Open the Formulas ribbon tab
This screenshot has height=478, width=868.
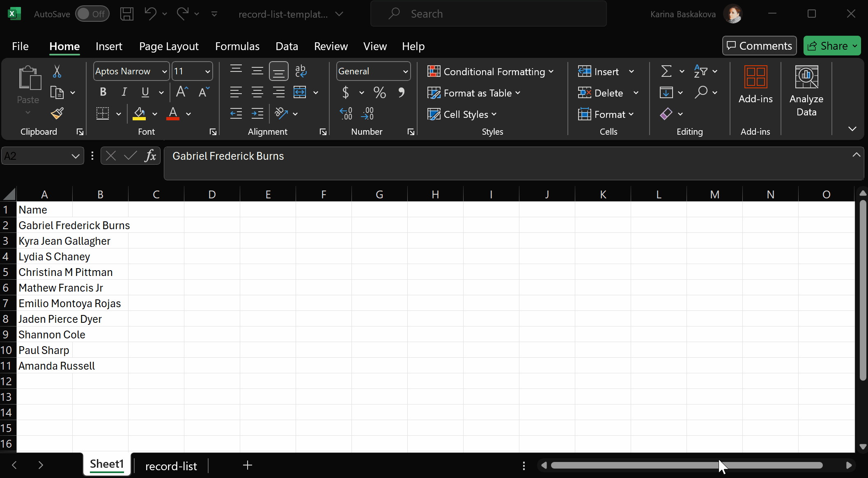[237, 46]
